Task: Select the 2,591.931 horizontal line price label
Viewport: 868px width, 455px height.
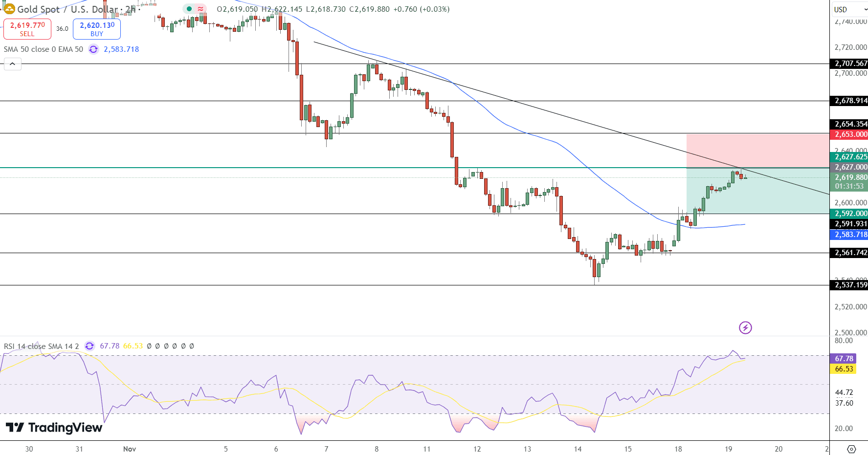Action: tap(849, 224)
